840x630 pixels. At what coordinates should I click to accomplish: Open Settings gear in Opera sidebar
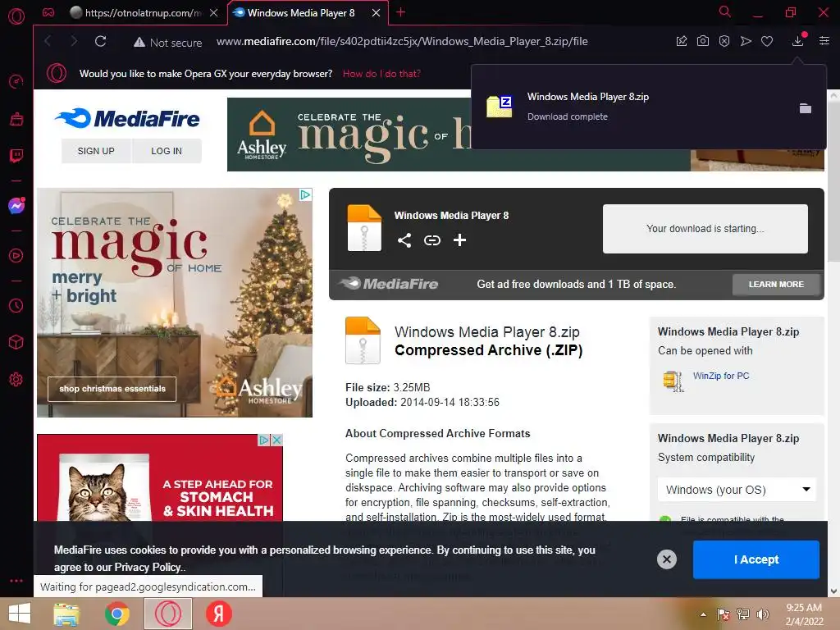coord(16,379)
